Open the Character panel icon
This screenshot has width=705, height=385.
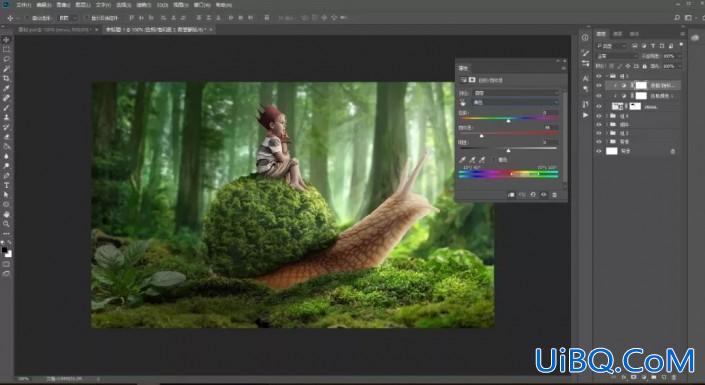(585, 78)
